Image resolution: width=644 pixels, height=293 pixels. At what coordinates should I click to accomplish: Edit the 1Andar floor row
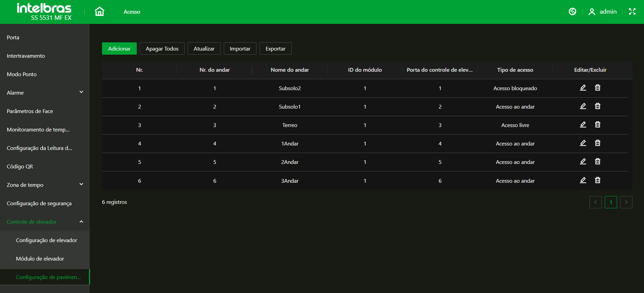pos(583,143)
